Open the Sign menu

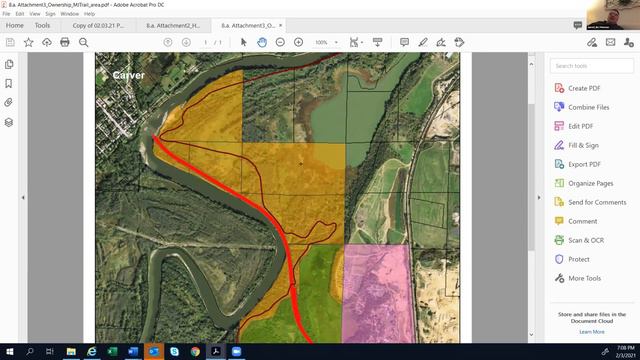coord(50,14)
